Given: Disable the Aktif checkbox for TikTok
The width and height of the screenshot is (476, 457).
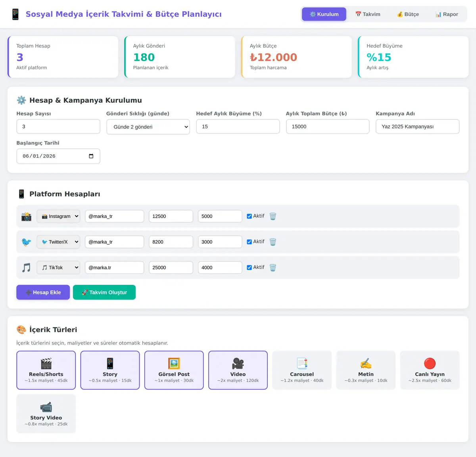Looking at the screenshot, I should (x=250, y=267).
